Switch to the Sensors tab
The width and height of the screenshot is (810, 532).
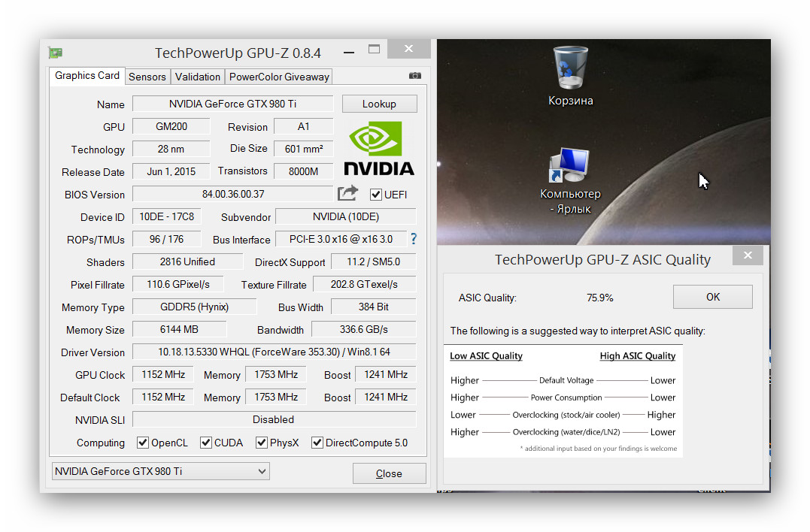pyautogui.click(x=147, y=77)
